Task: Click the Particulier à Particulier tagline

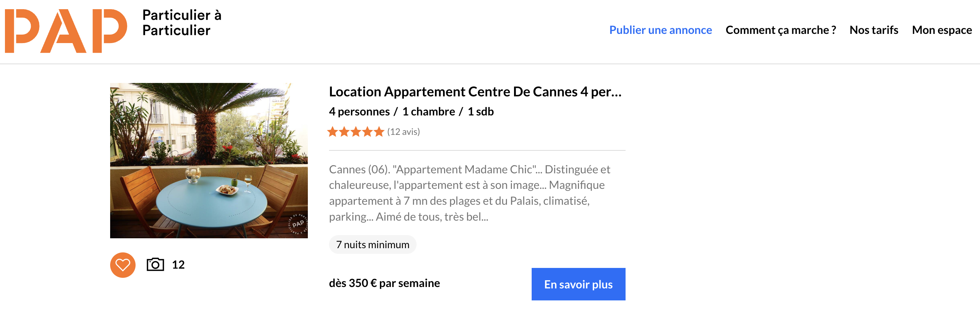Action: tap(181, 23)
